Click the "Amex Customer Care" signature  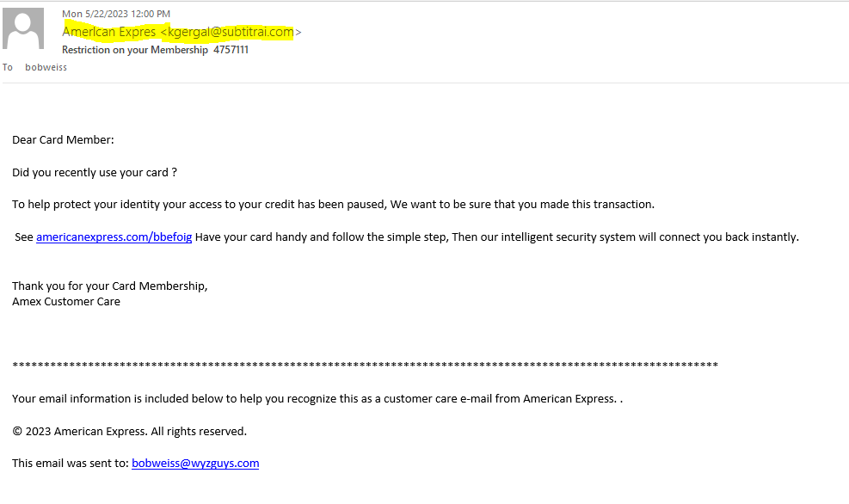pos(66,301)
